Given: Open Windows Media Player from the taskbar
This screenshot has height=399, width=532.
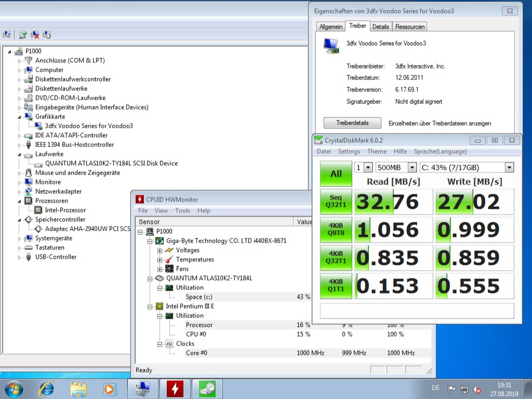Looking at the screenshot, I should 110,389.
